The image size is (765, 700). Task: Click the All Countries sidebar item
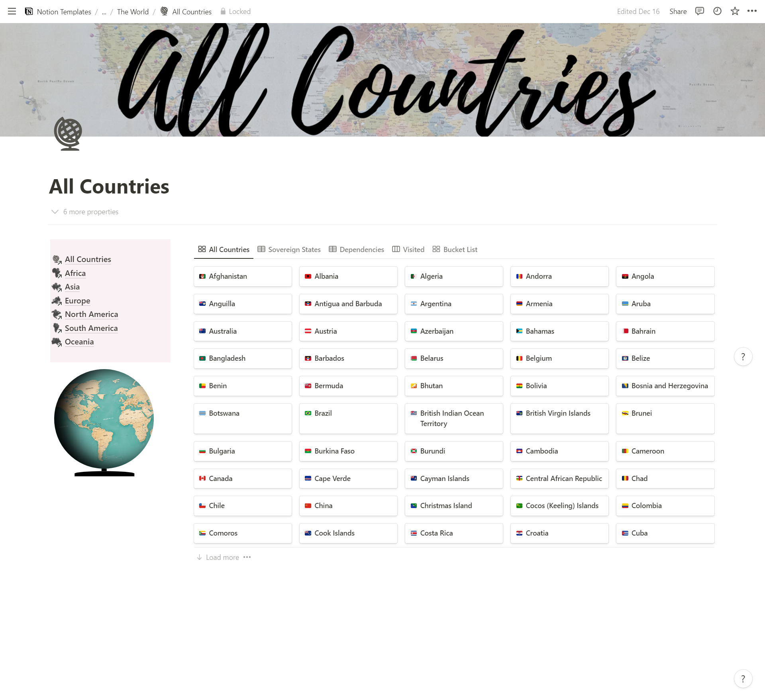[x=88, y=258]
